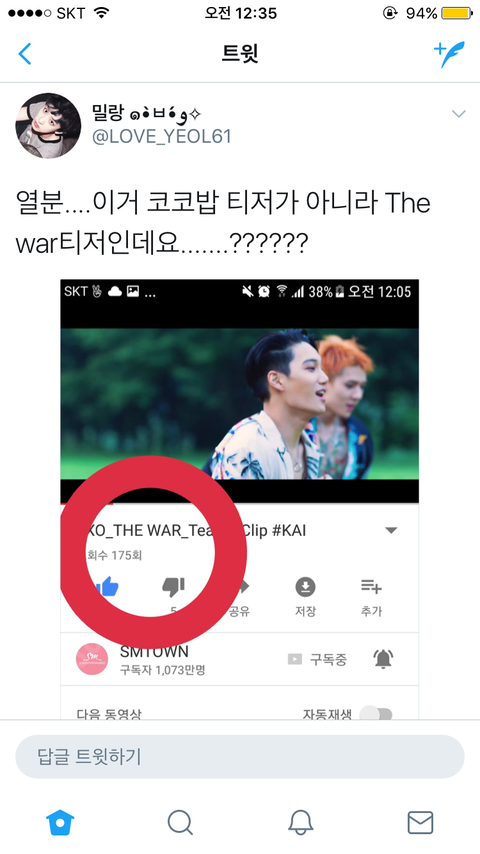Tap the 구독중 subscribed button
Viewport: 480px width, 854px height.
coord(317,660)
